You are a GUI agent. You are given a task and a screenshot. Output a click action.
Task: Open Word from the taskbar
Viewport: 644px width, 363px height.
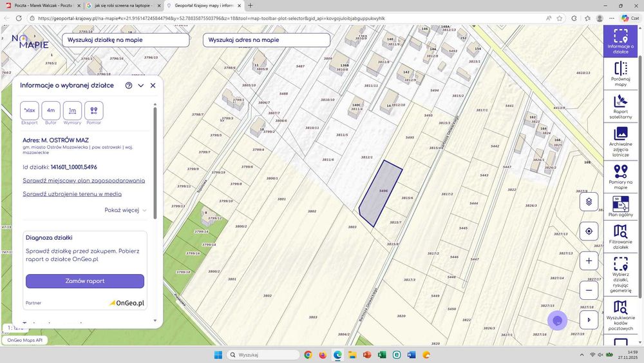pos(412,355)
